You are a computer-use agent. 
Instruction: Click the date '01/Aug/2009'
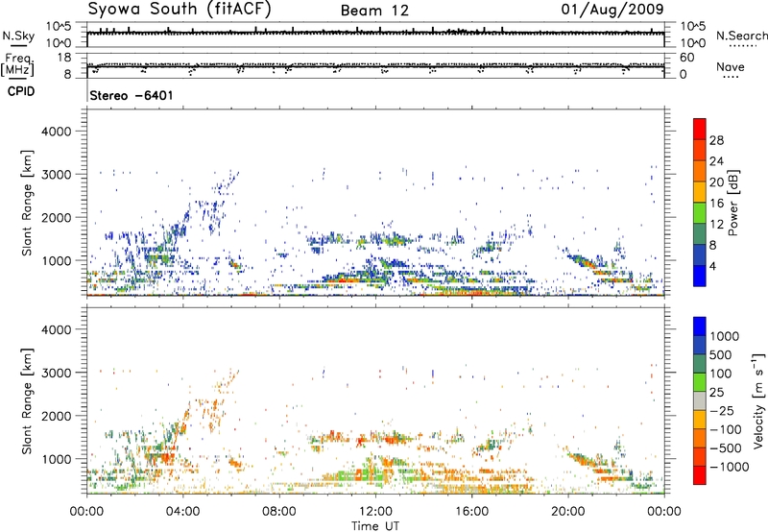[612, 10]
